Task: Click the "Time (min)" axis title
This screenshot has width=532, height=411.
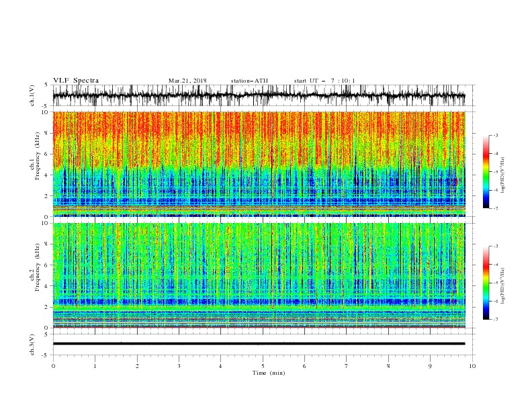Action: (x=269, y=373)
